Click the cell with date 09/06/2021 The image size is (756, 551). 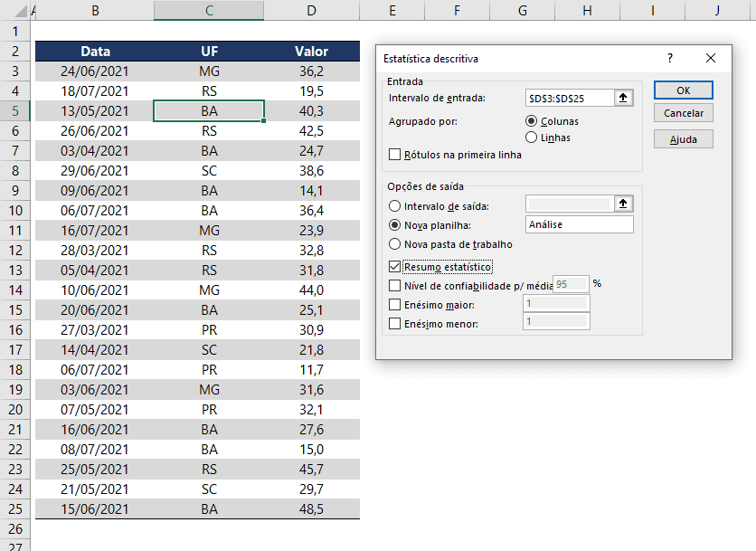[x=95, y=191]
